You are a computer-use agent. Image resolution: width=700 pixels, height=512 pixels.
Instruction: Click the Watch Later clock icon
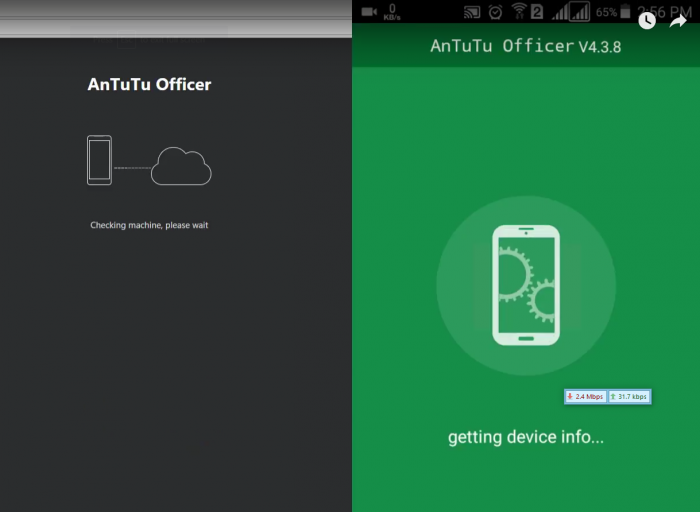647,21
